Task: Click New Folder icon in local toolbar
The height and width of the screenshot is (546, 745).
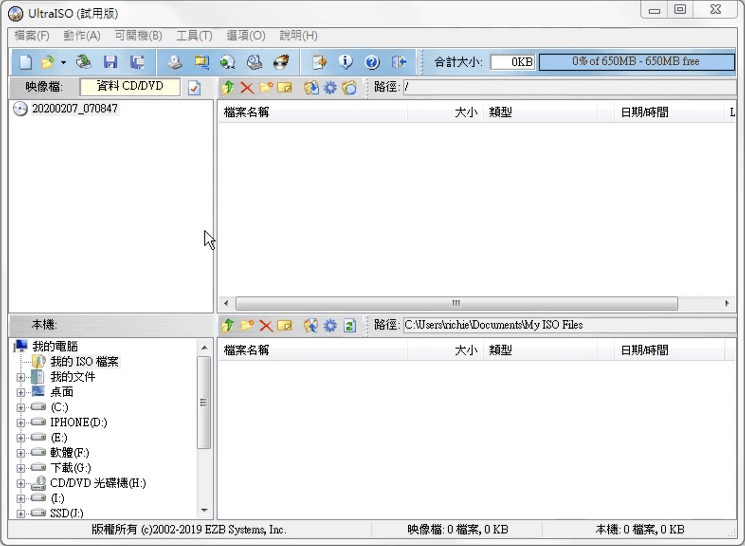Action: click(247, 325)
